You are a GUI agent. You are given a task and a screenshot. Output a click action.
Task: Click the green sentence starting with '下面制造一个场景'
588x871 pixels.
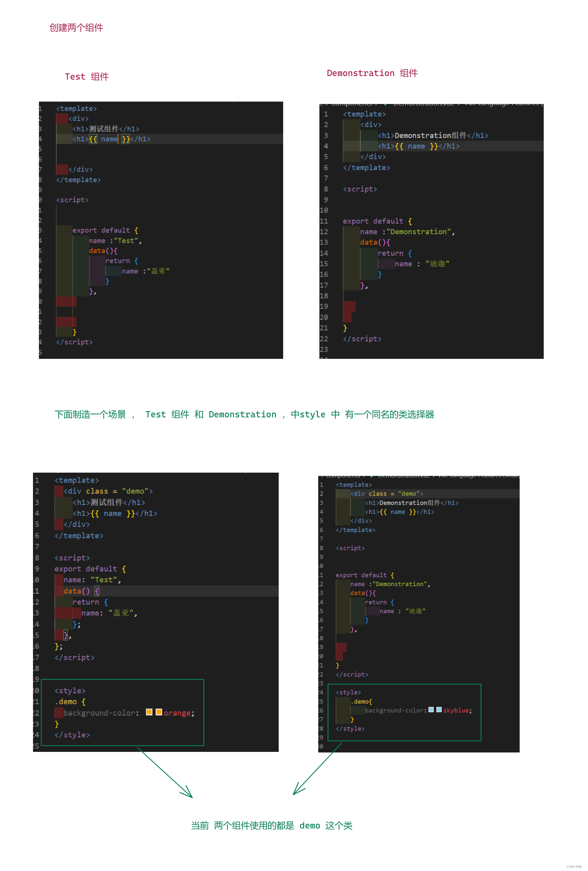pos(244,414)
